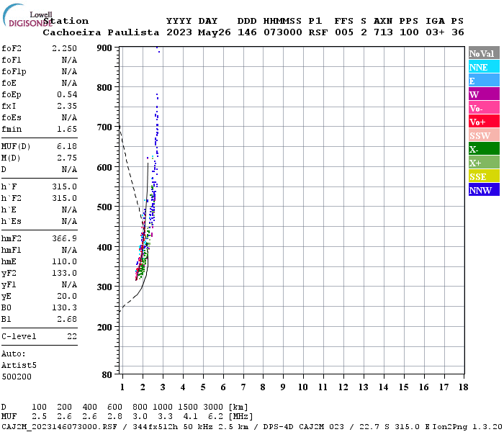Click the AXN value 713

(383, 32)
